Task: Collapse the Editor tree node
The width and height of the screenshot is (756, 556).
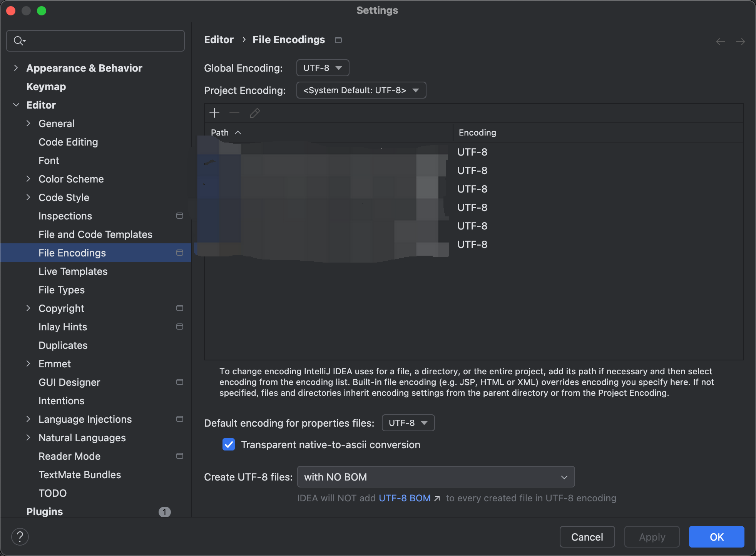Action: (16, 105)
